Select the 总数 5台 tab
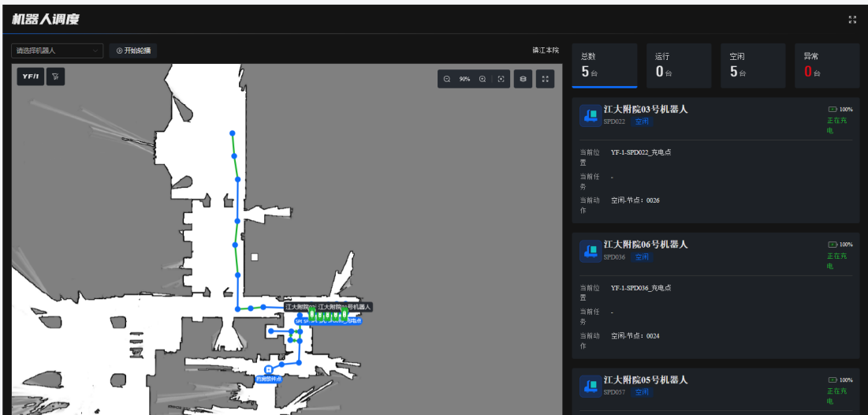Viewport: 868px width, 415px height. click(x=605, y=65)
